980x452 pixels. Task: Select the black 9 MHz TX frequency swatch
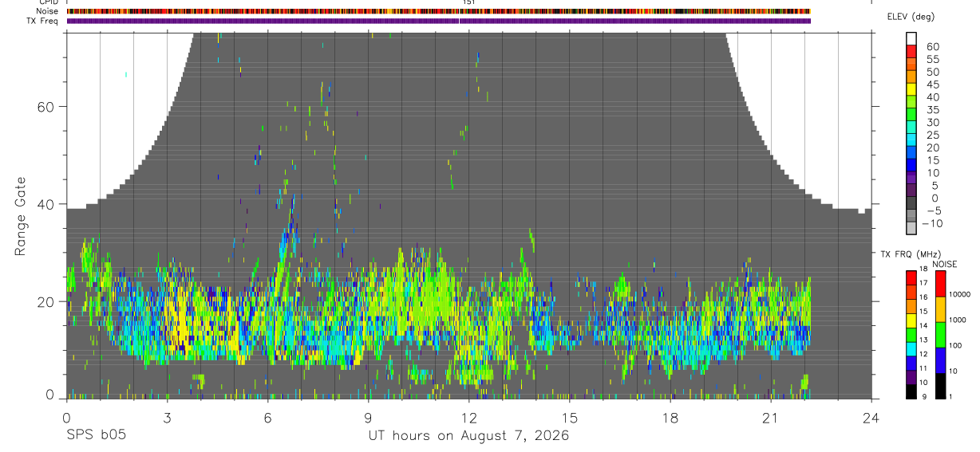[x=911, y=392]
